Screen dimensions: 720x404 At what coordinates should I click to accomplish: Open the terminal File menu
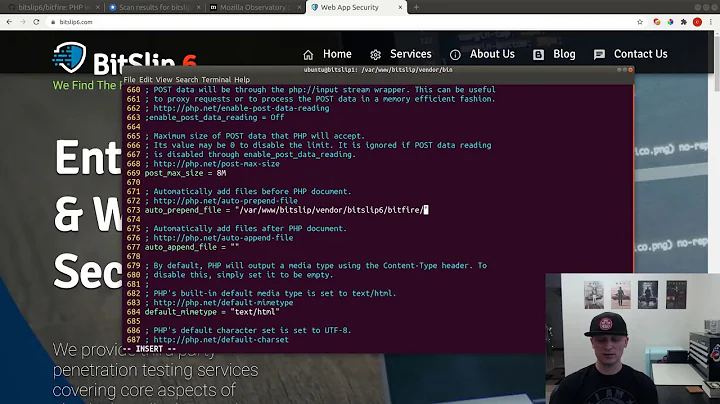coord(129,79)
